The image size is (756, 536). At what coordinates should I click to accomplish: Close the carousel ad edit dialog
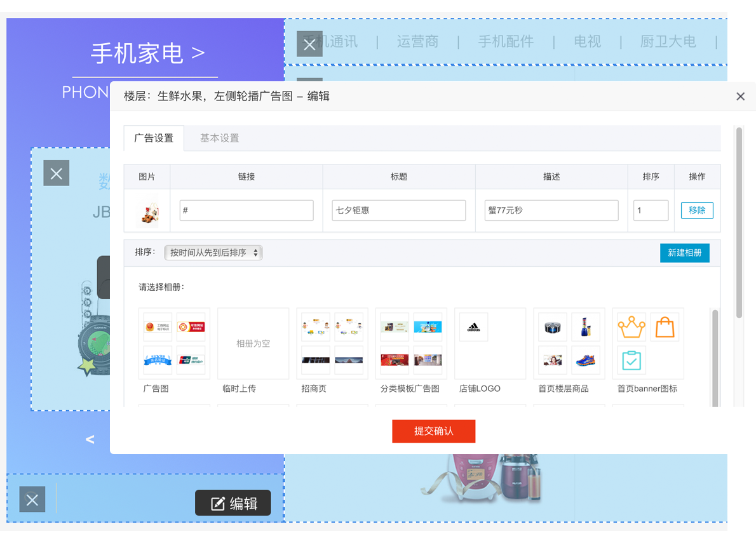pyautogui.click(x=741, y=97)
